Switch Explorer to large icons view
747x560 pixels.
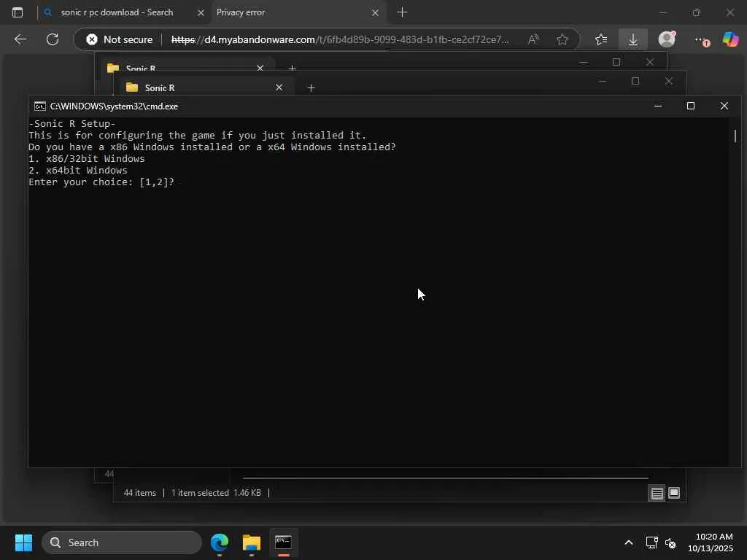tap(673, 494)
